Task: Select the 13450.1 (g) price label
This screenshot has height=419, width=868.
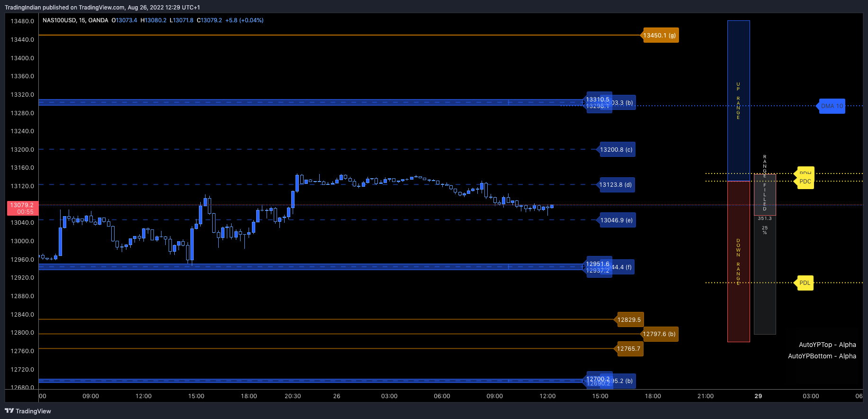Action: click(660, 36)
